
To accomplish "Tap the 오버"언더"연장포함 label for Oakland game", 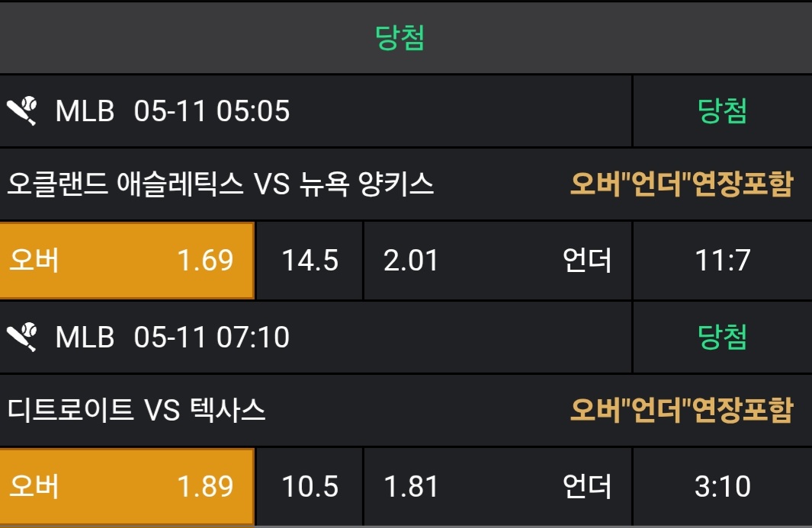I will pos(682,184).
